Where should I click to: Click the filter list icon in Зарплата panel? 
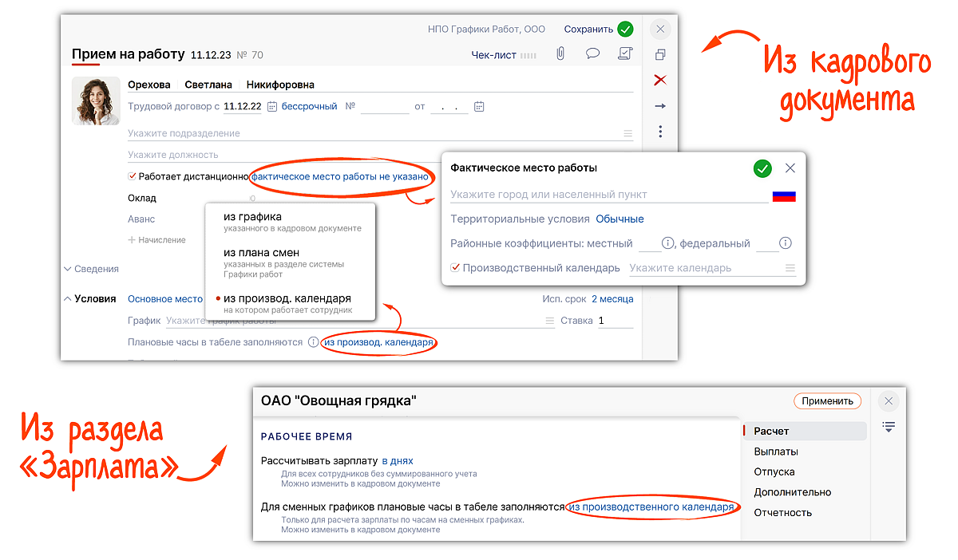889,428
